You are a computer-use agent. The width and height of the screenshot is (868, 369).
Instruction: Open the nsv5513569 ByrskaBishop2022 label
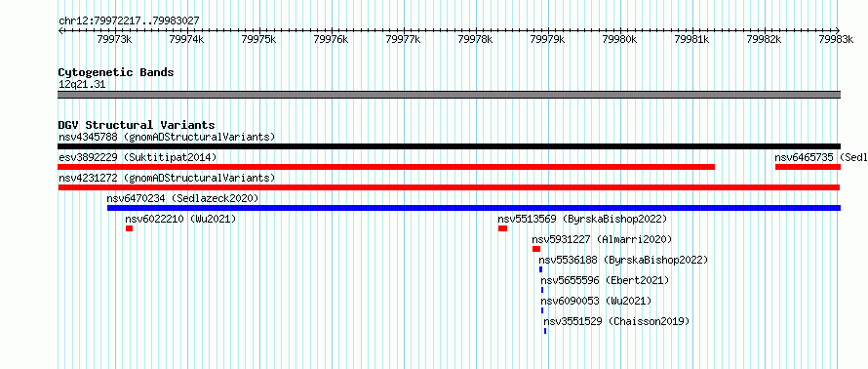point(582,219)
